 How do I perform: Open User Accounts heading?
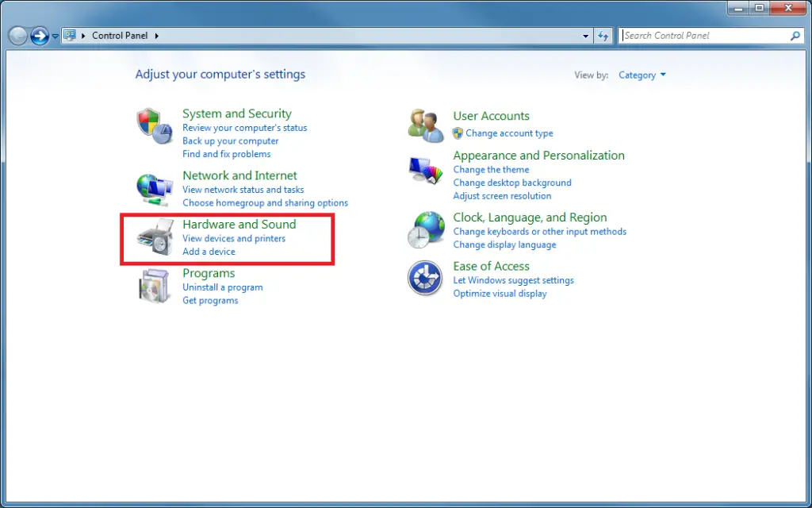[492, 116]
